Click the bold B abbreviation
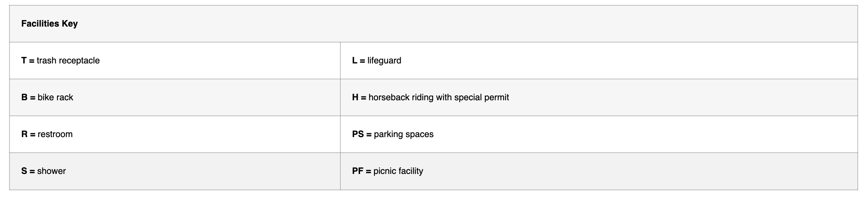The image size is (868, 199). tap(24, 97)
